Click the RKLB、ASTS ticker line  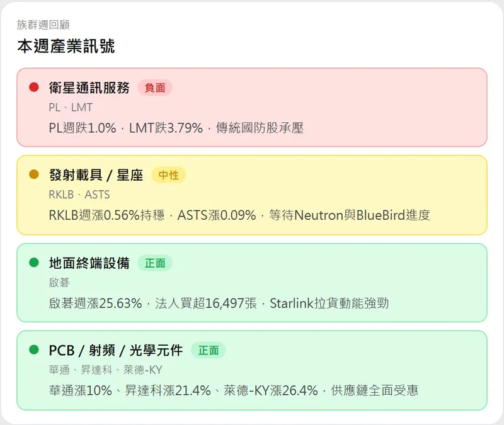79,195
